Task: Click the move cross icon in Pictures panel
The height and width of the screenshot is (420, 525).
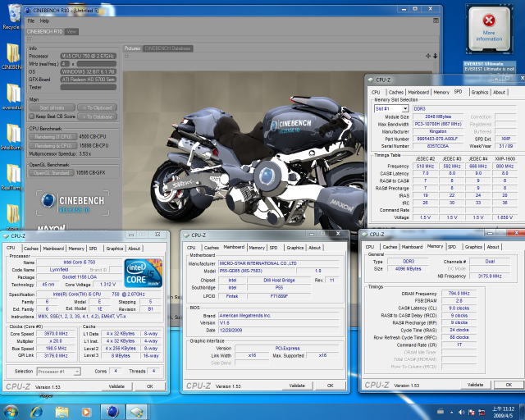Action: point(428,56)
